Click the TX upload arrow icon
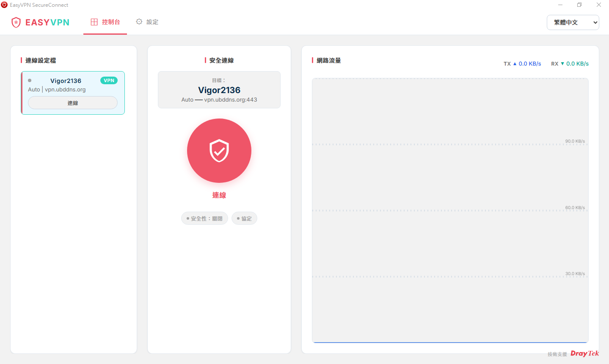Viewport: 609px width, 364px height. coord(515,64)
